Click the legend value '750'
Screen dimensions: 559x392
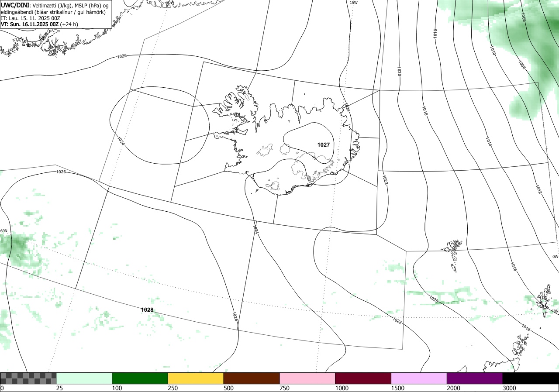pos(284,388)
